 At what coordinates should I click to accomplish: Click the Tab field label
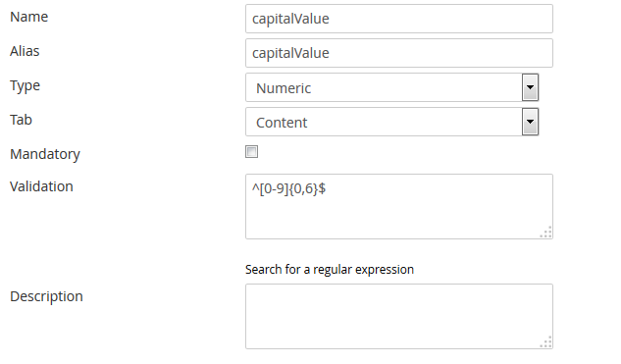(21, 120)
